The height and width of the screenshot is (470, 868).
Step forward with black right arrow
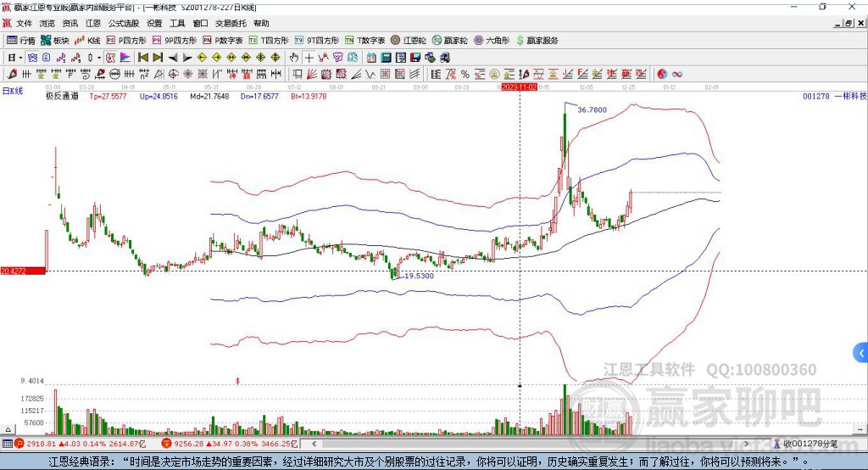point(187,58)
